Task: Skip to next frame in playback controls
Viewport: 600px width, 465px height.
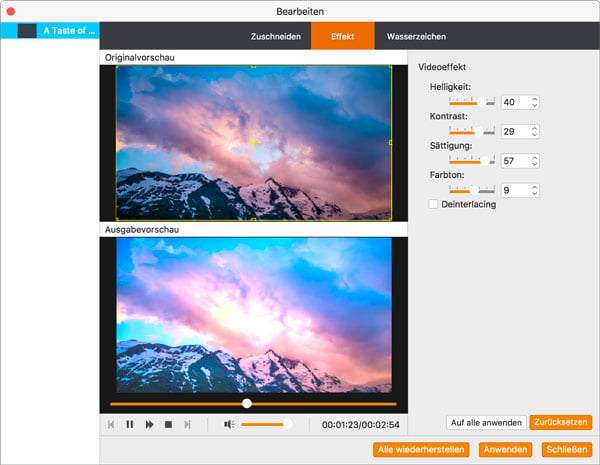Action: pos(187,424)
